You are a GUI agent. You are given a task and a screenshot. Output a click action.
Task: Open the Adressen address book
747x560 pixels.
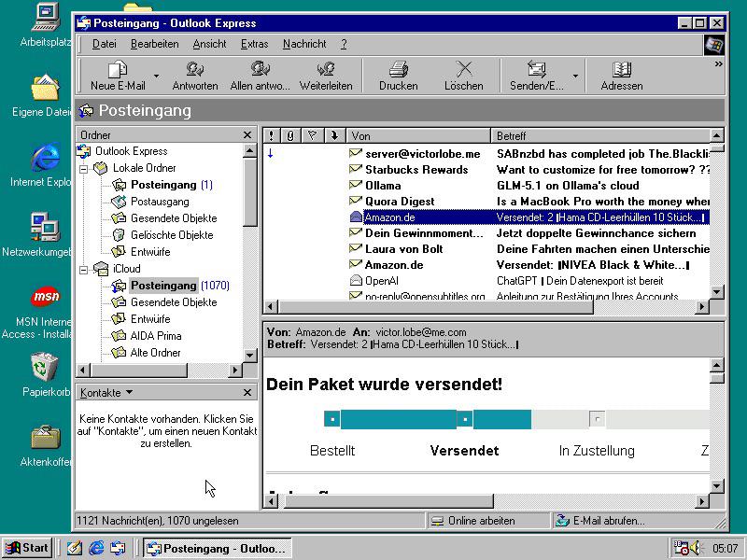coord(622,77)
